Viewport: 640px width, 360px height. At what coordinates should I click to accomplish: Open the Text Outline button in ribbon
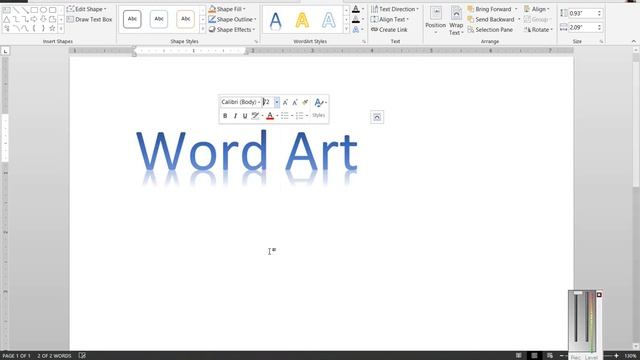(358, 19)
